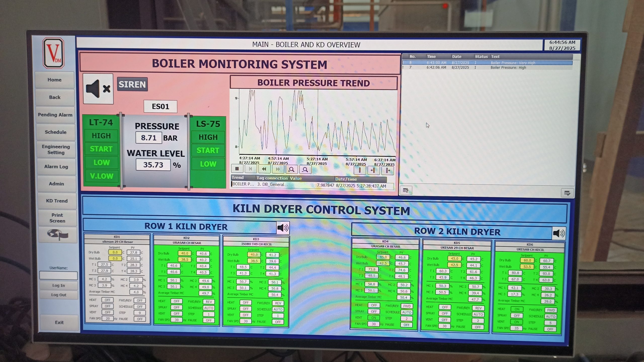Click the KD2 Dry Bulb setpoint field
The image size is (644, 362).
coord(184,253)
